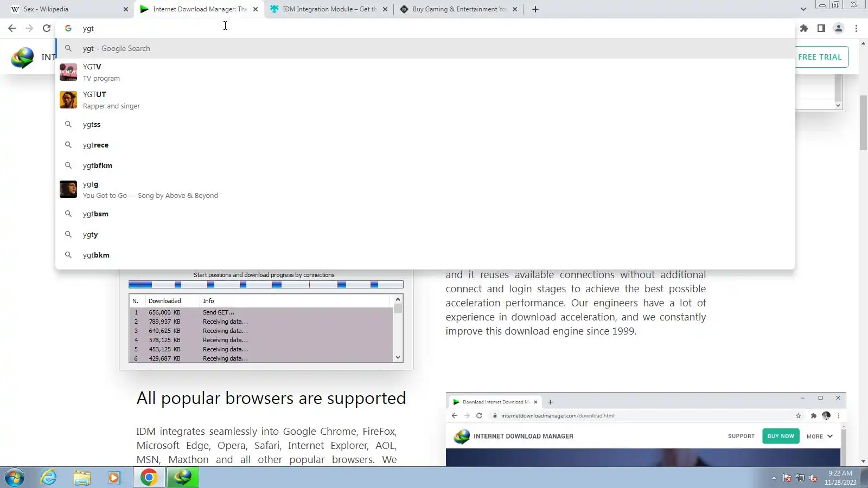Click the taskbar clock showing 9:22 AM

click(x=840, y=478)
